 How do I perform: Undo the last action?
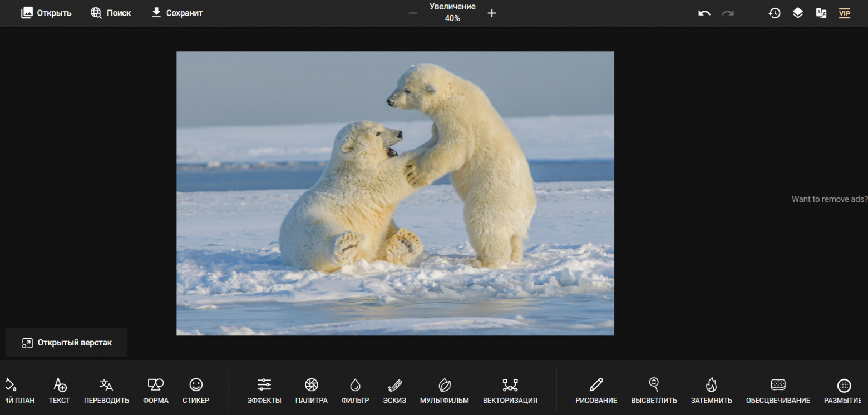click(x=704, y=13)
